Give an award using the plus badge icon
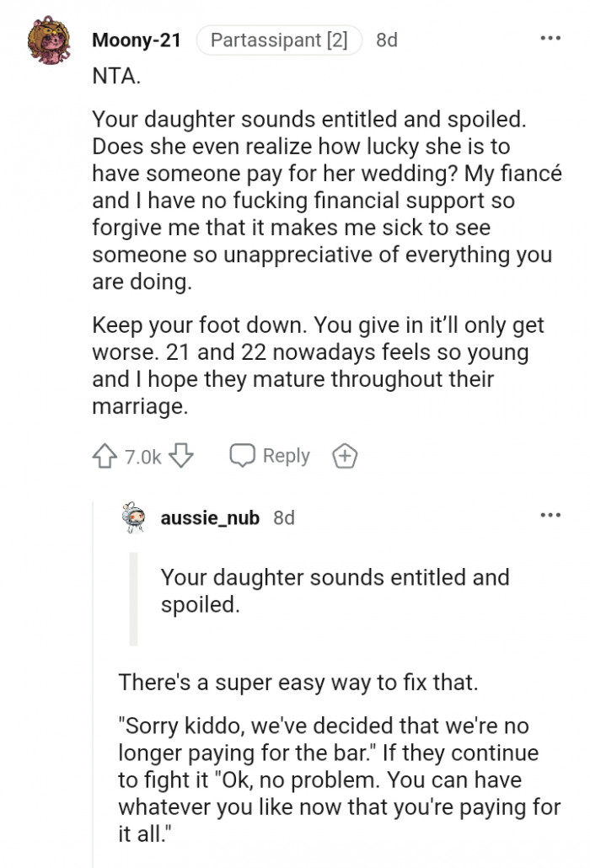This screenshot has height=868, width=590. click(x=344, y=457)
